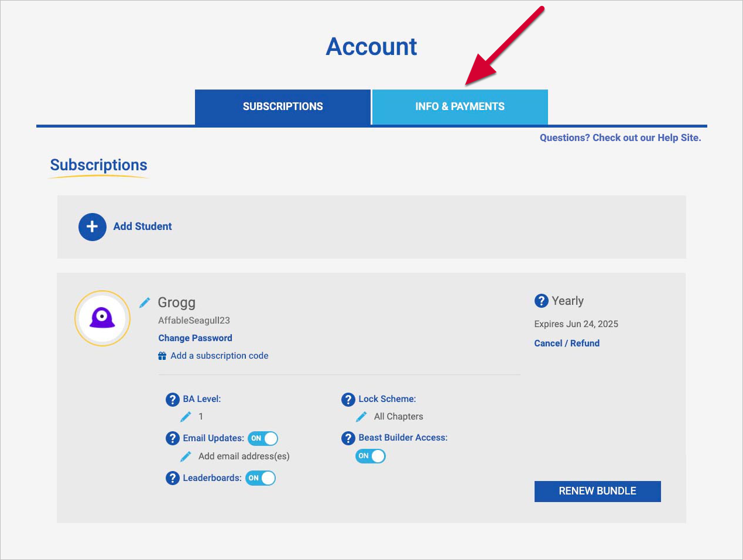Click the Grogg student name
Viewport: 743px width, 560px height.
(x=177, y=303)
